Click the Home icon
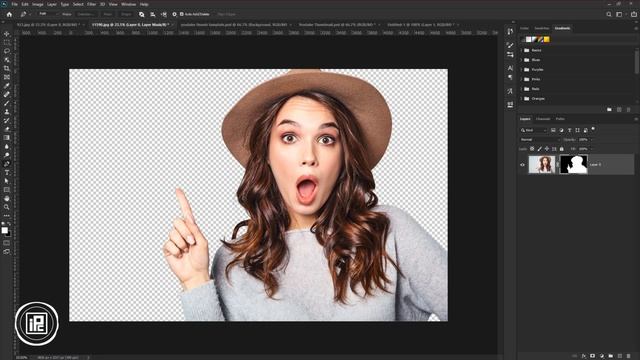The height and width of the screenshot is (360, 640). (x=9, y=14)
